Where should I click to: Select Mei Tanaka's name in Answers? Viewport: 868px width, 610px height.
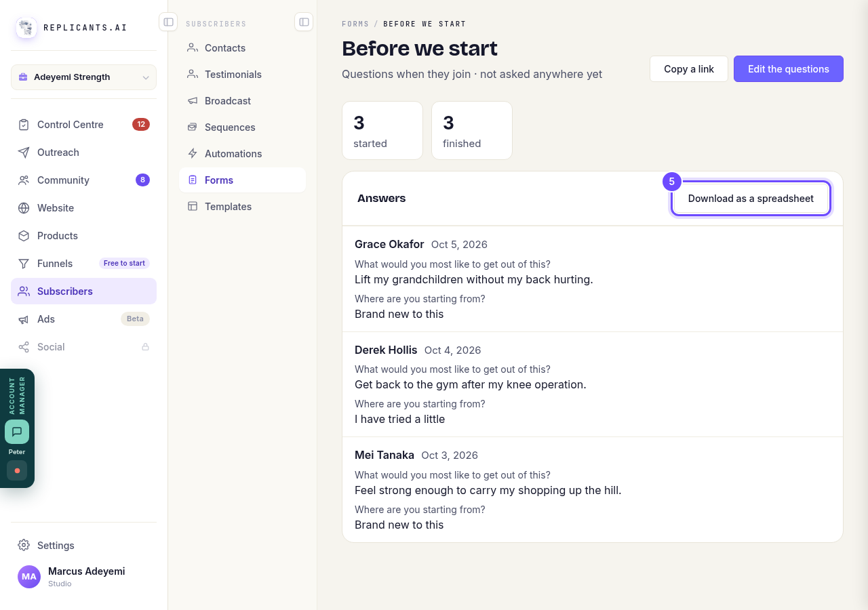click(x=384, y=455)
